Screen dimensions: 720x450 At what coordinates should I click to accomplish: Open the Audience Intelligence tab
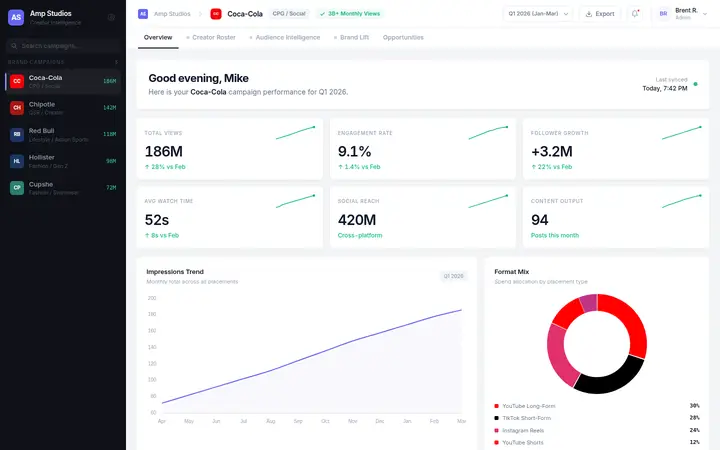(x=285, y=38)
